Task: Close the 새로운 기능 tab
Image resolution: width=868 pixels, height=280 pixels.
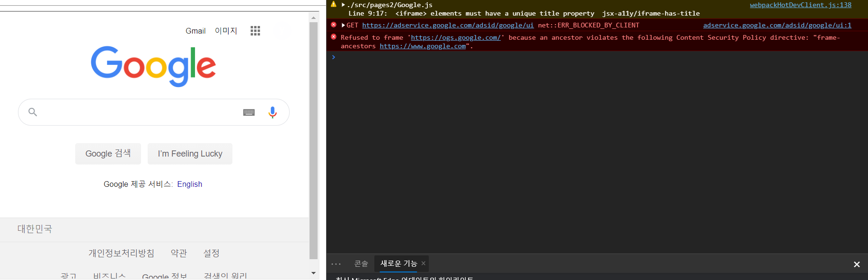Action: coord(423,263)
